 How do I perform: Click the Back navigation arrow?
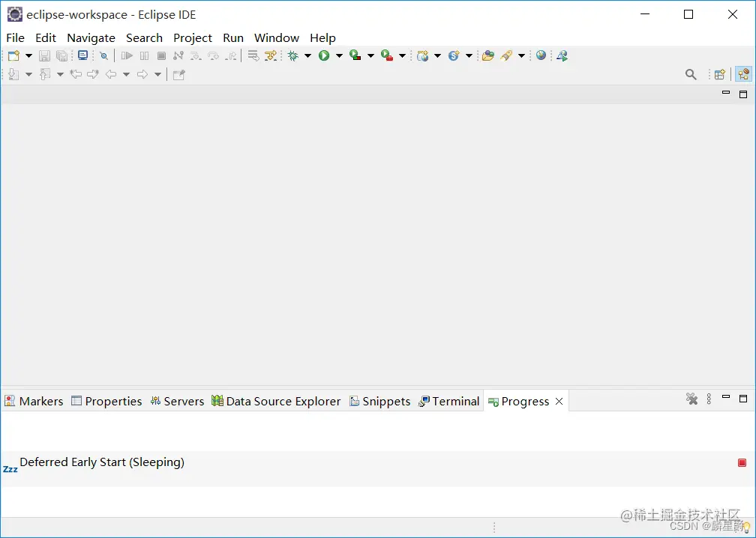111,74
